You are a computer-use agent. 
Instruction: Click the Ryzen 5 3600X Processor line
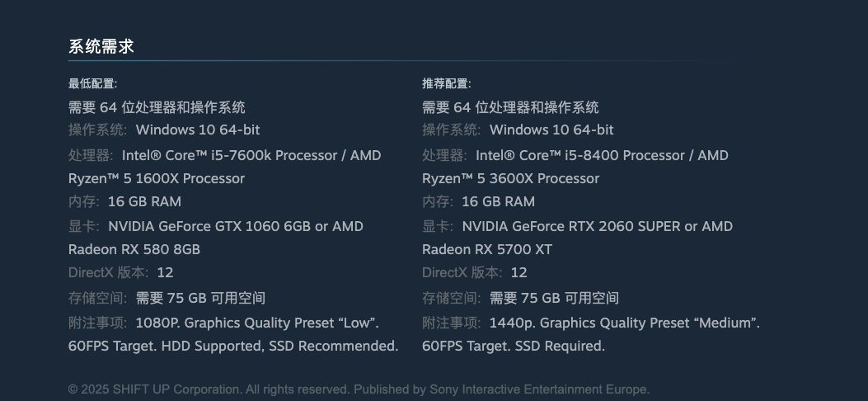pos(510,178)
